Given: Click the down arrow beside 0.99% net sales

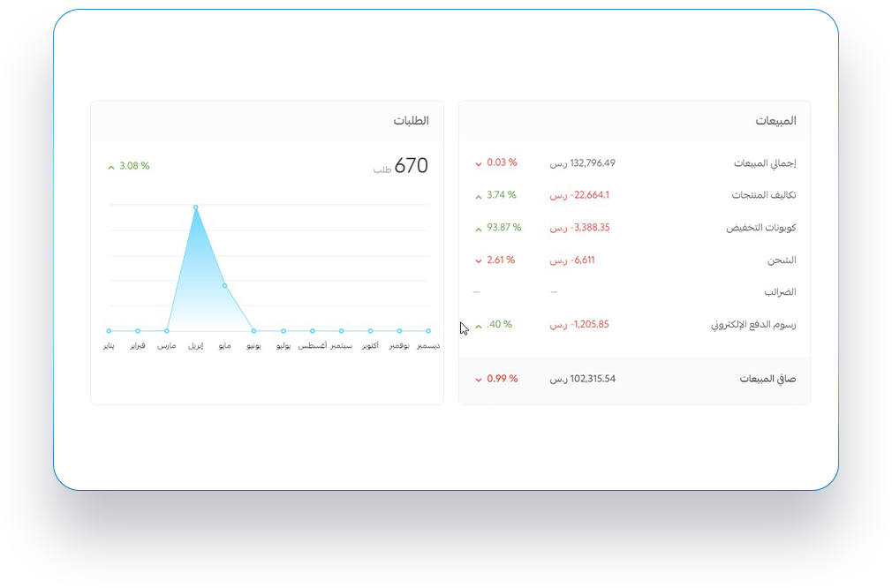Looking at the screenshot, I should [479, 380].
